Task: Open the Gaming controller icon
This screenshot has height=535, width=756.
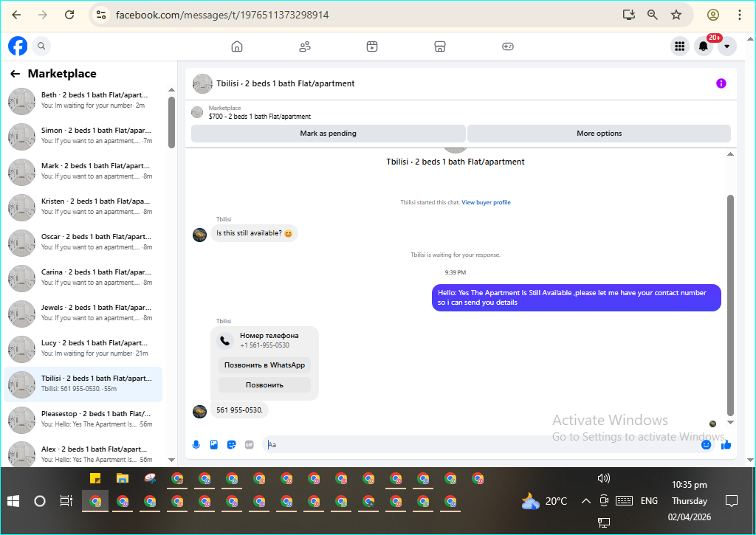Action: pos(508,46)
